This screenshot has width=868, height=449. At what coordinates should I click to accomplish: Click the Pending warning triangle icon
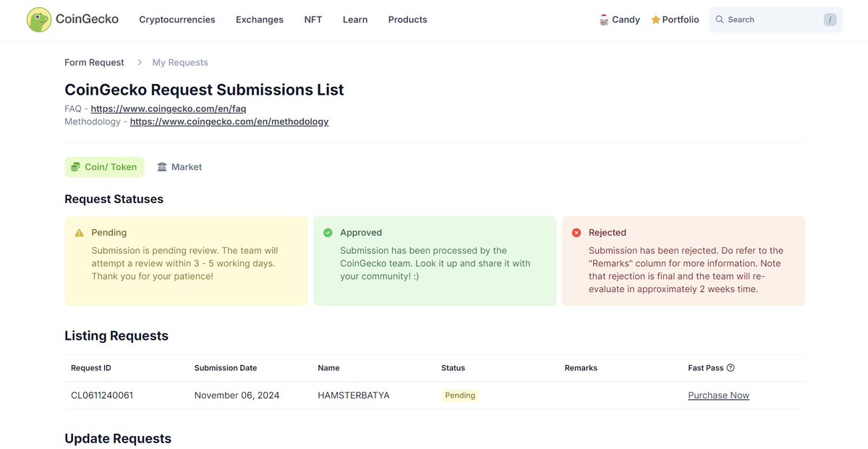pyautogui.click(x=80, y=233)
